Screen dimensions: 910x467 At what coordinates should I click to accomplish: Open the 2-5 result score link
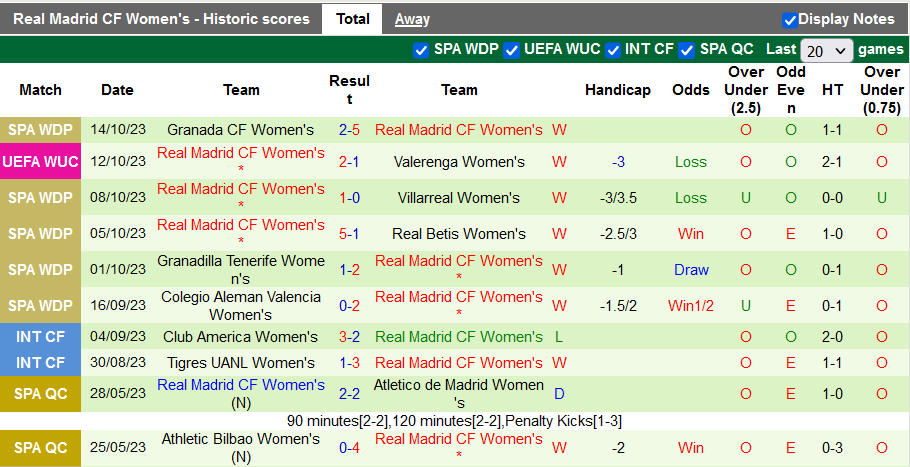[349, 130]
